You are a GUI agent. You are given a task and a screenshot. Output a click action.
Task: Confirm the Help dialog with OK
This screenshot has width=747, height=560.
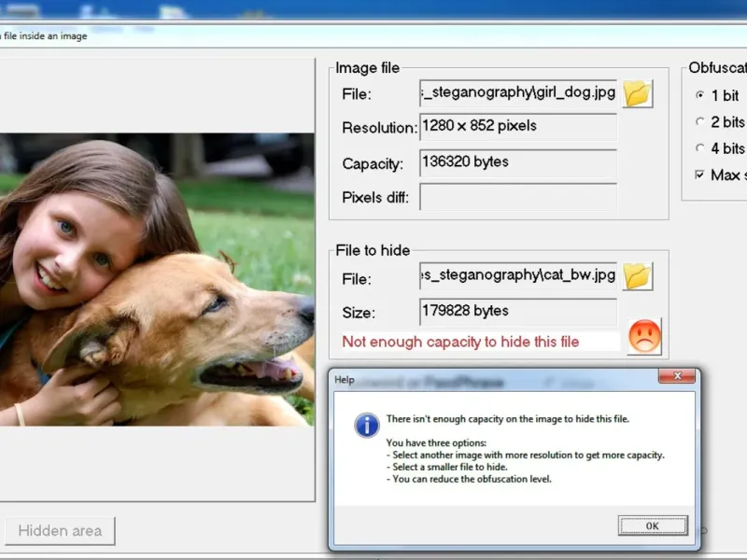653,525
